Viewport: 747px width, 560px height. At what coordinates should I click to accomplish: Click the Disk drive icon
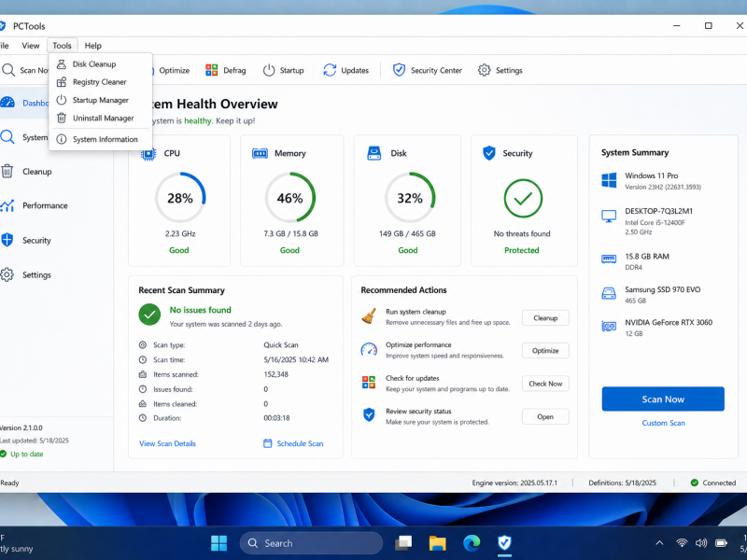(374, 153)
